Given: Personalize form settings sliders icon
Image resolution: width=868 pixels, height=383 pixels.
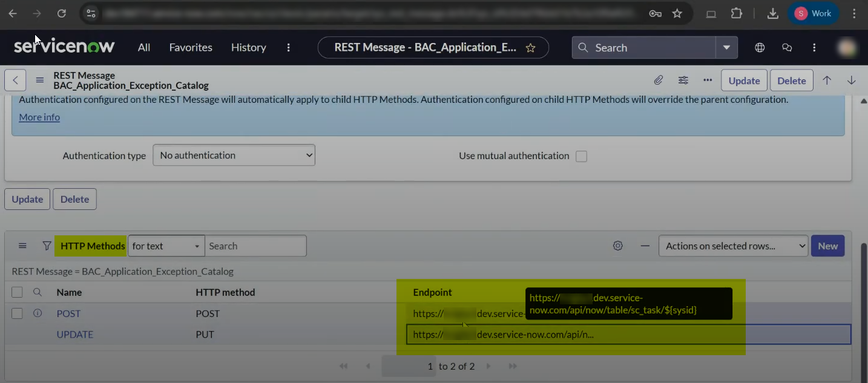Looking at the screenshot, I should pos(683,80).
